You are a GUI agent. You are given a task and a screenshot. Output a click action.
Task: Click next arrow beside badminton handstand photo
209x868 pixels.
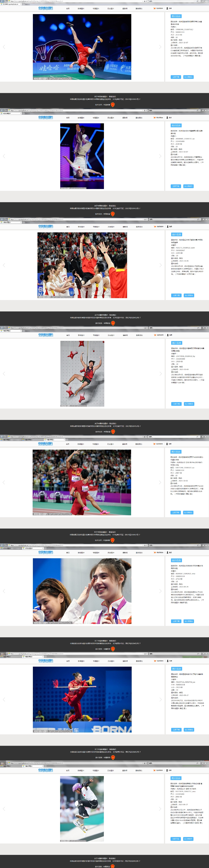(x=160, y=47)
